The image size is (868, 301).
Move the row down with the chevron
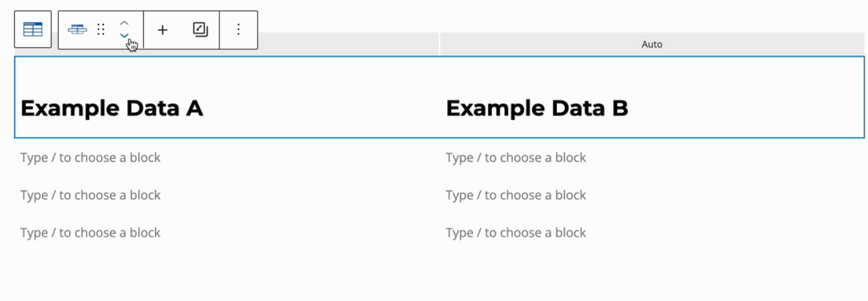click(125, 36)
